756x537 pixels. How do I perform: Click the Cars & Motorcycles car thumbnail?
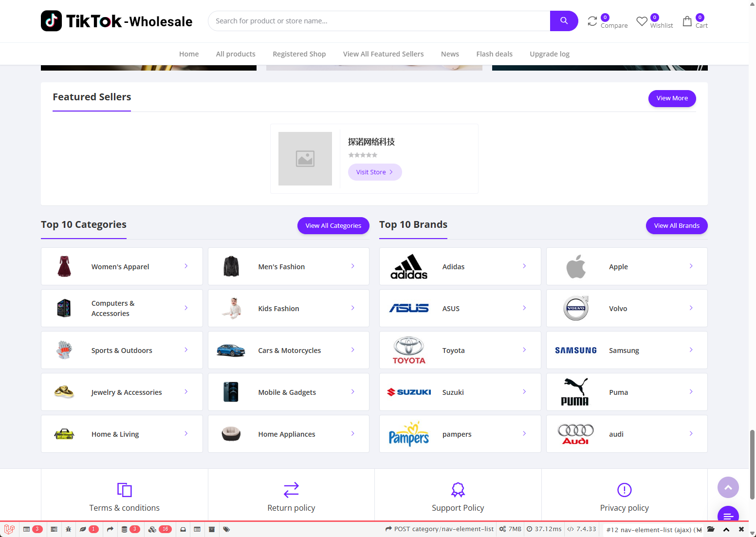point(231,351)
